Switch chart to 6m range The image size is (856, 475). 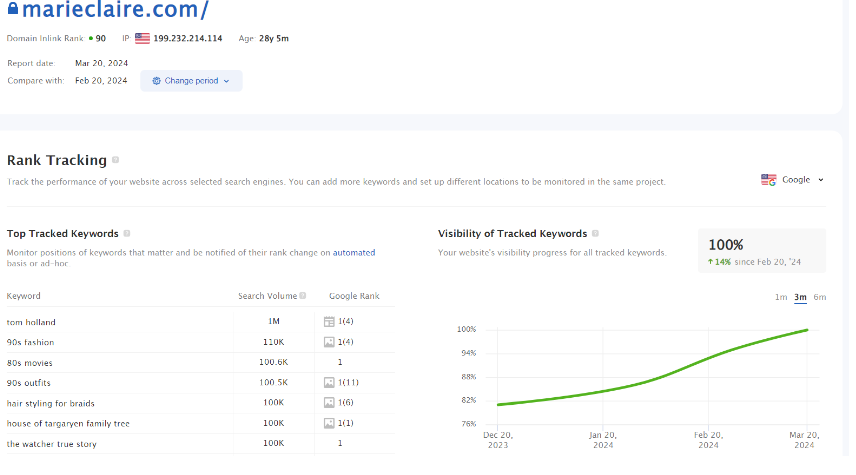[x=819, y=298]
